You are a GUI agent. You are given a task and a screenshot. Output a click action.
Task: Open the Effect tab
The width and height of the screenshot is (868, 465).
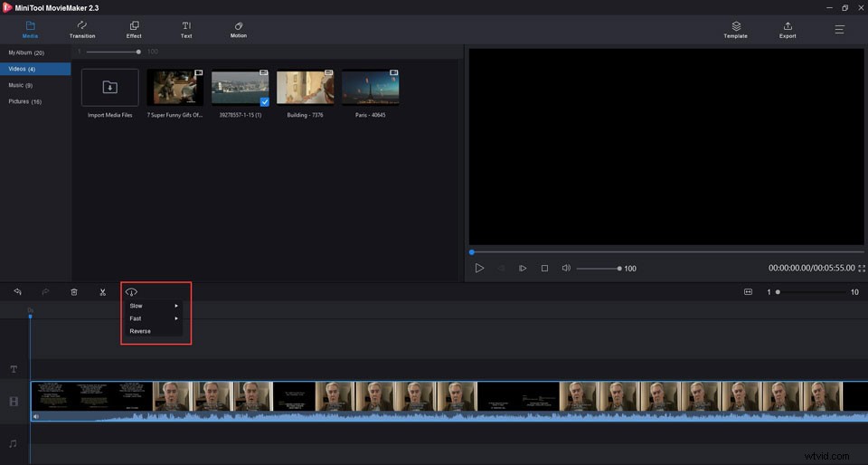(134, 29)
